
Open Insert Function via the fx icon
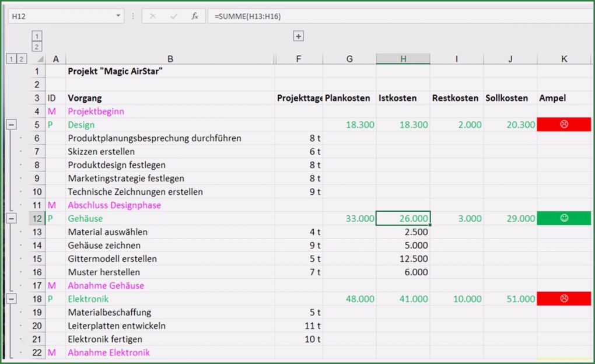195,16
